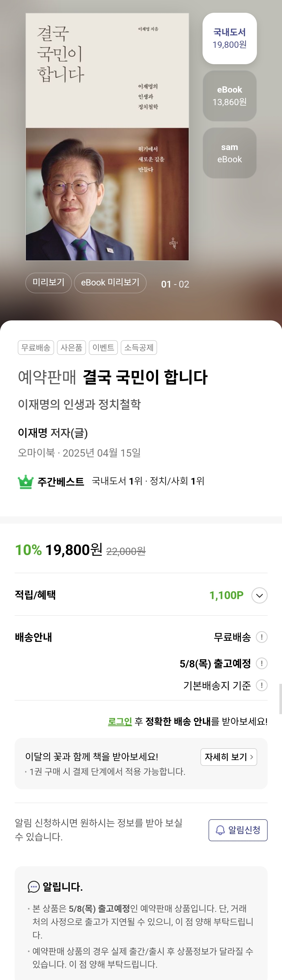Click info icon next to 기본배송지 기준
Viewport: 282px width, 980px height.
[261, 685]
